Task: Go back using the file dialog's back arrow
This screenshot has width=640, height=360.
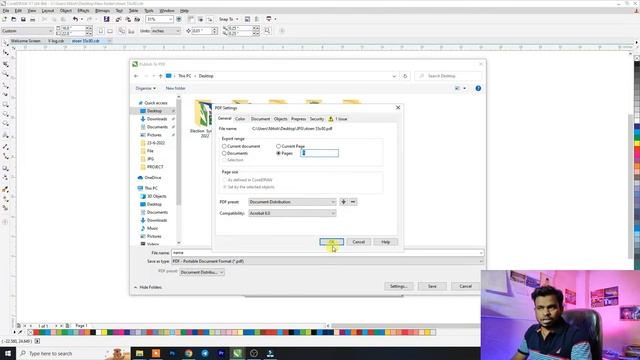Action: (136, 76)
